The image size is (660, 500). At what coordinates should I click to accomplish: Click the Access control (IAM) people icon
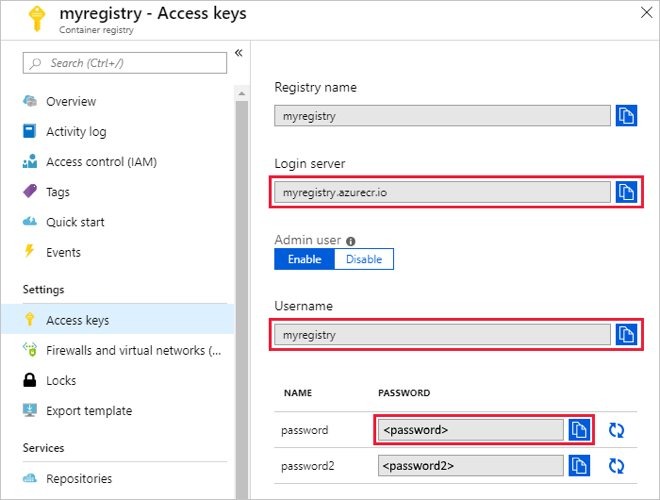point(30,161)
